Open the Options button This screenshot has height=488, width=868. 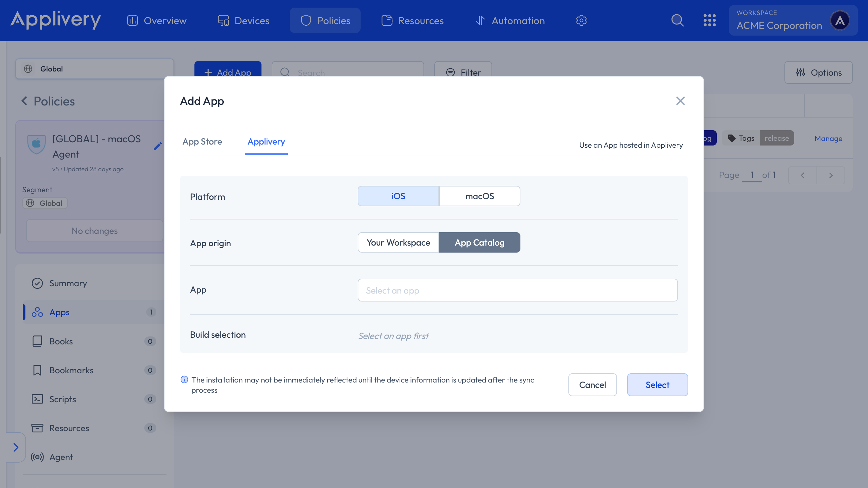[x=818, y=72]
